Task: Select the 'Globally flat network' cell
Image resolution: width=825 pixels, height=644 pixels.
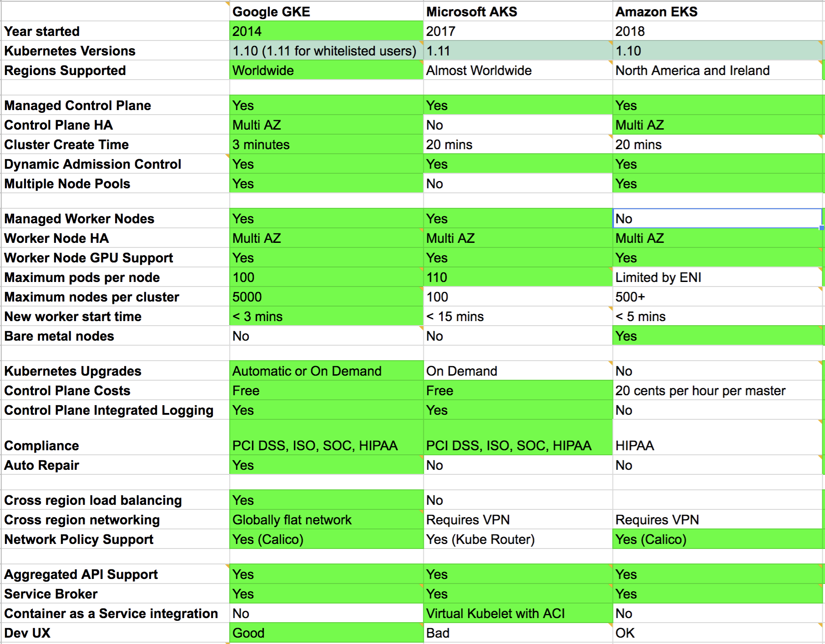Action: point(326,519)
